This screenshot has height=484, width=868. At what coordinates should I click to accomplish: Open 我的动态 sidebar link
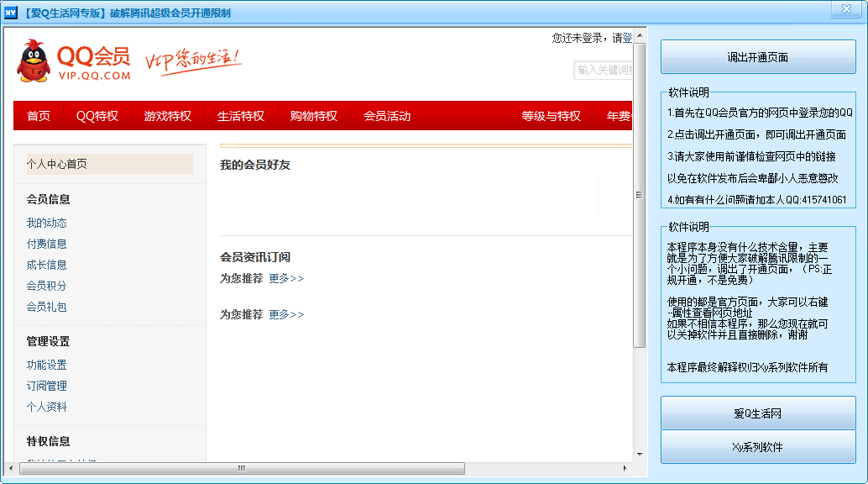[x=46, y=223]
